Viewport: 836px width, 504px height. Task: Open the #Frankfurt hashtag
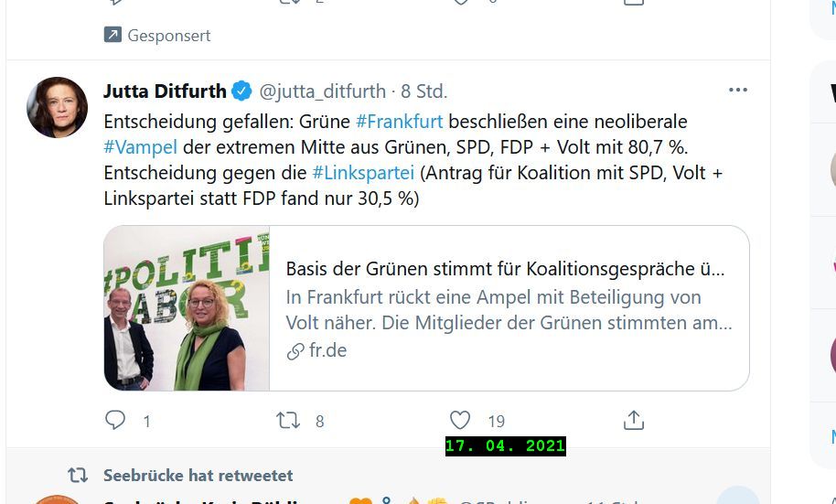point(400,122)
